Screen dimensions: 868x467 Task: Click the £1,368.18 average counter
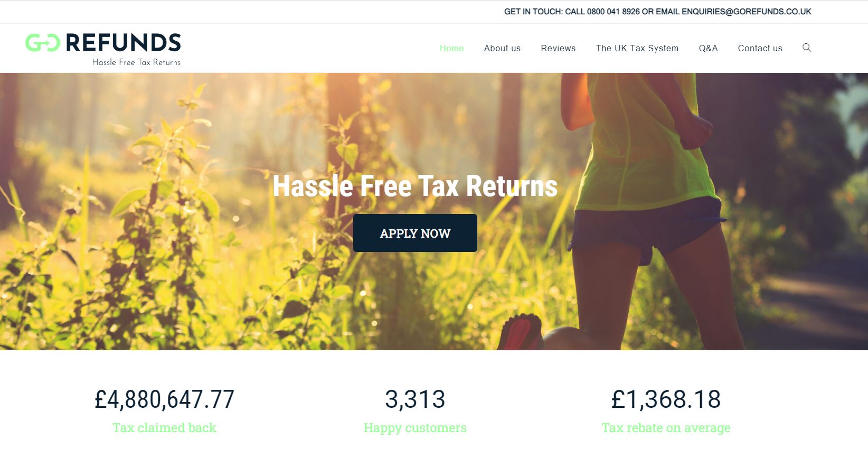click(666, 399)
